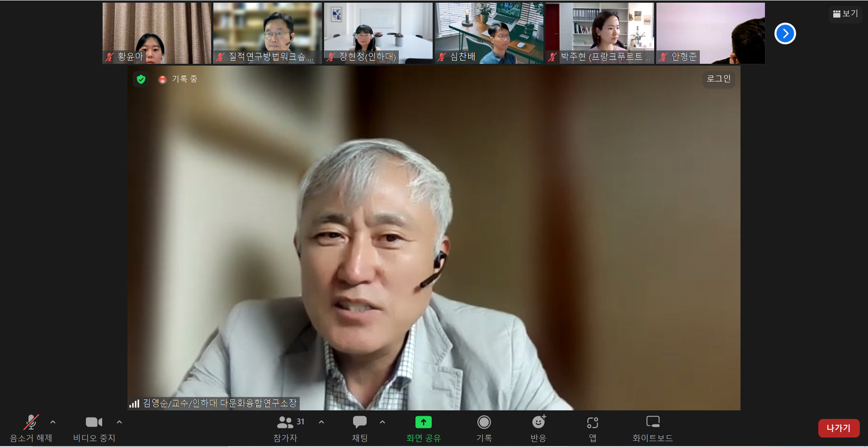Select 심찬배 video thumbnail
868x447 pixels.
point(489,33)
